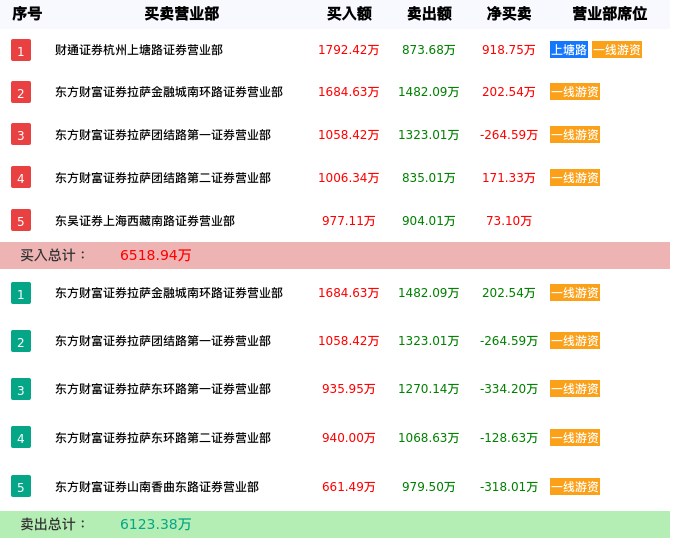Open 财通证券杭州上塘路证券营业部 branch
Image resolution: width=676 pixels, height=540 pixels.
coord(139,50)
